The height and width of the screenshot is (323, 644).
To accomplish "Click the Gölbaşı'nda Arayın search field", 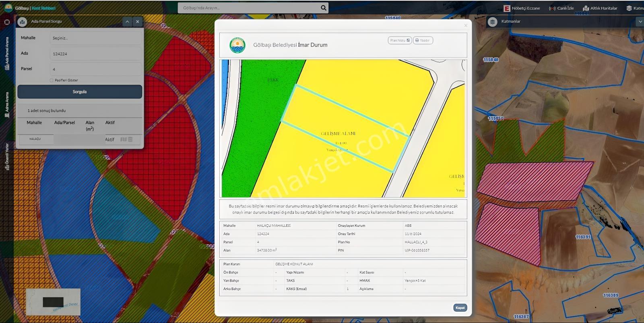I will coord(249,8).
